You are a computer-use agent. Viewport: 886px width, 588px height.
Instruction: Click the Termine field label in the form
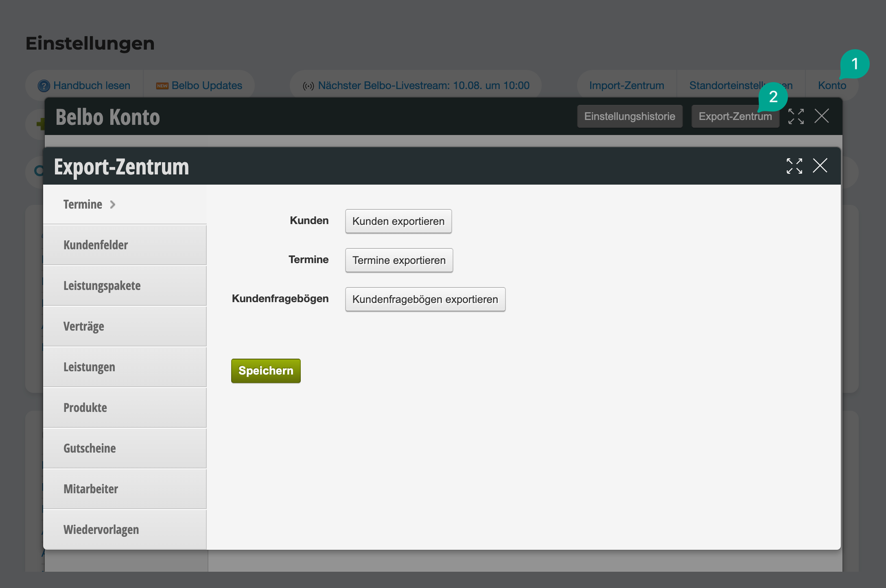(x=308, y=259)
